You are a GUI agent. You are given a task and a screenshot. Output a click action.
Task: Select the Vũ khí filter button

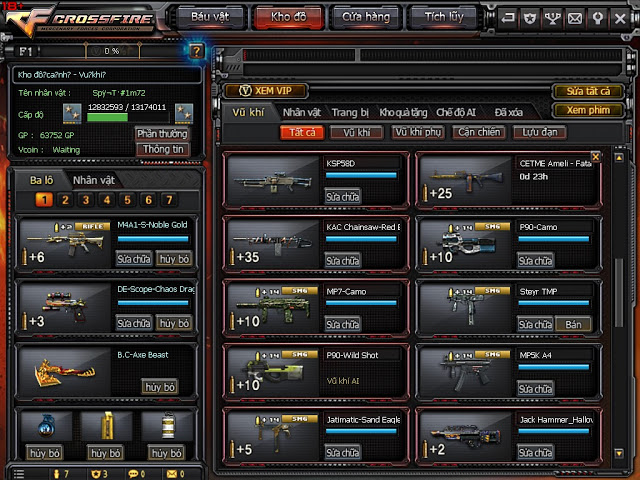(357, 133)
